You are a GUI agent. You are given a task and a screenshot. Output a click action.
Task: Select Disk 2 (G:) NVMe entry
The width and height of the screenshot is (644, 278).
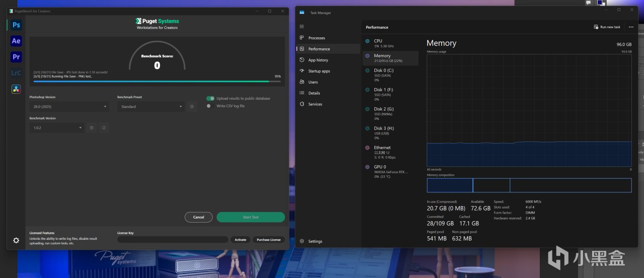click(x=390, y=114)
